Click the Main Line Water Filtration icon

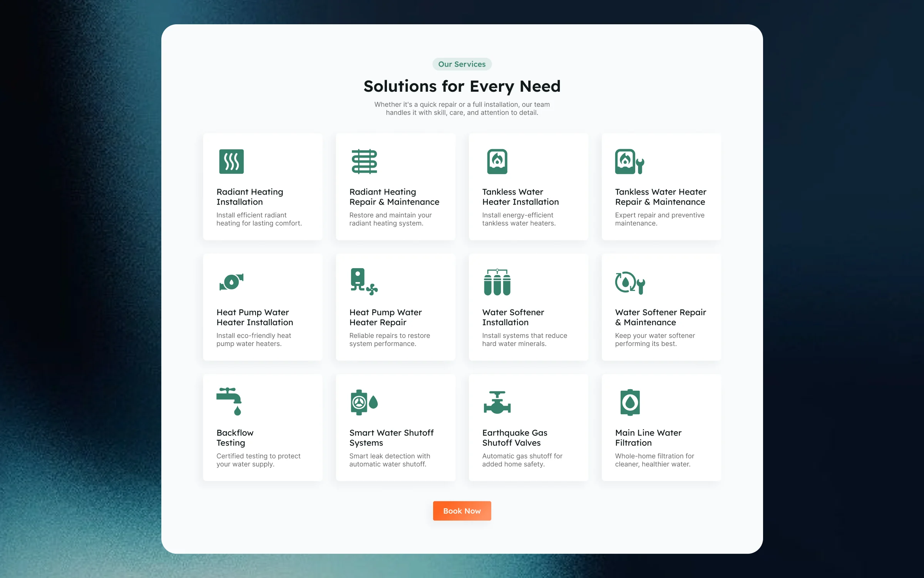pyautogui.click(x=630, y=402)
